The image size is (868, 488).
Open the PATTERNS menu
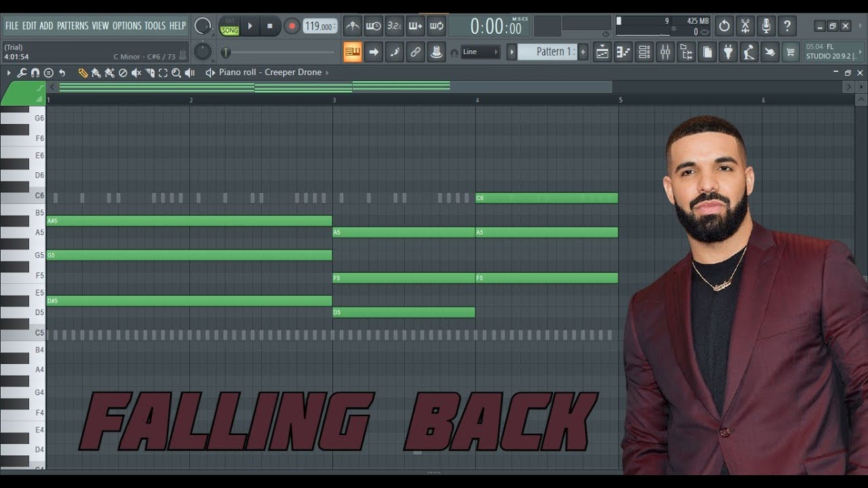pyautogui.click(x=73, y=26)
